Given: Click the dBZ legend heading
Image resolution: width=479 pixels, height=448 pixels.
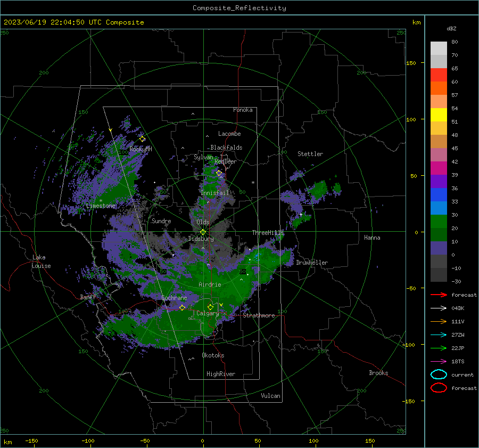Looking at the screenshot, I should coord(451,28).
